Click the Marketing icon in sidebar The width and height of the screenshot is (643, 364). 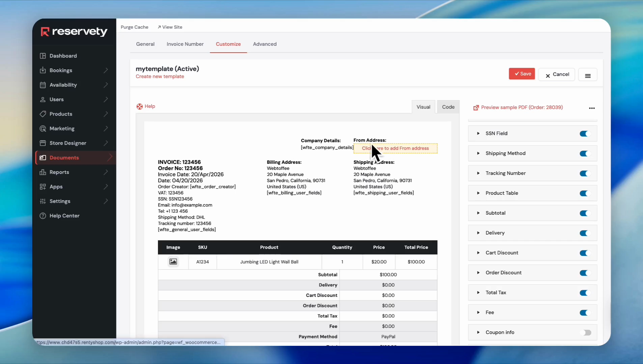pyautogui.click(x=43, y=129)
